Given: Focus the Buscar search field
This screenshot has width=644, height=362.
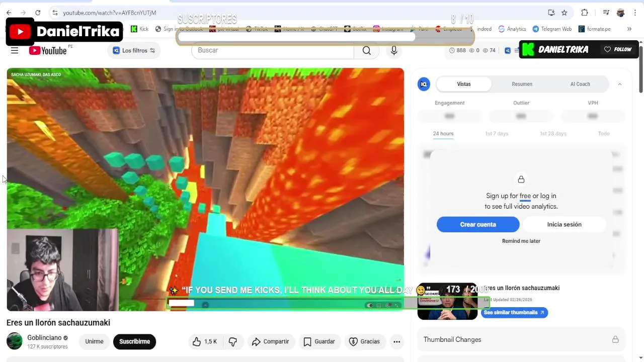Looking at the screenshot, I should click(273, 50).
